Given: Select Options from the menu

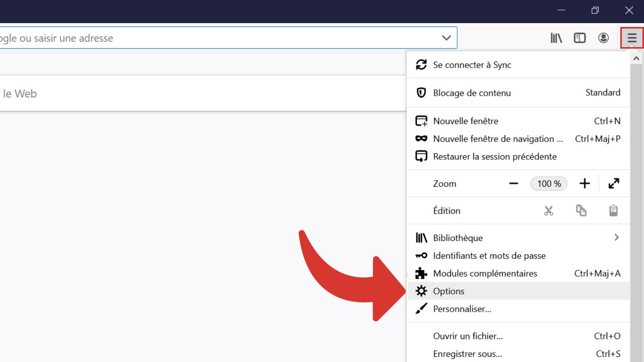Looking at the screenshot, I should point(448,291).
